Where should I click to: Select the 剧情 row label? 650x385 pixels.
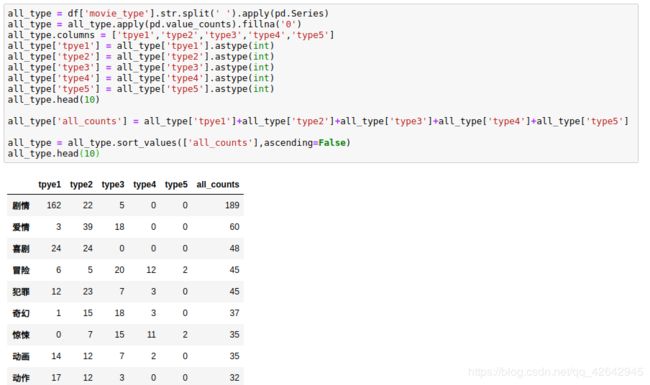[21, 206]
